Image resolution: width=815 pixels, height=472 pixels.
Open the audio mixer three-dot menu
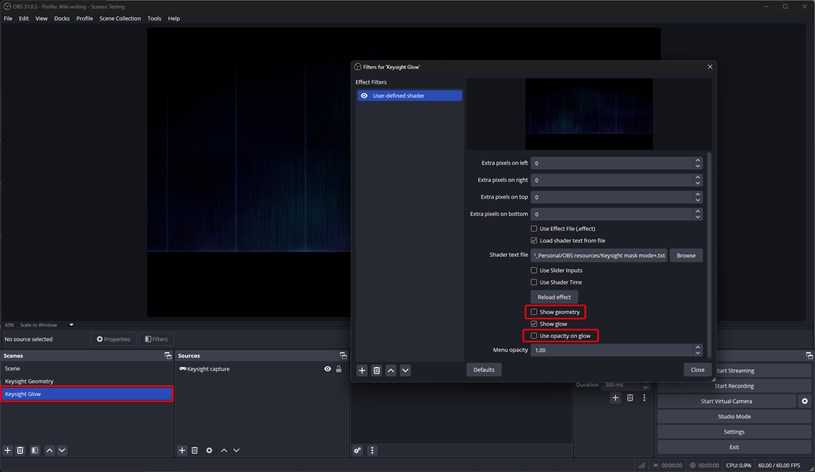tap(372, 450)
